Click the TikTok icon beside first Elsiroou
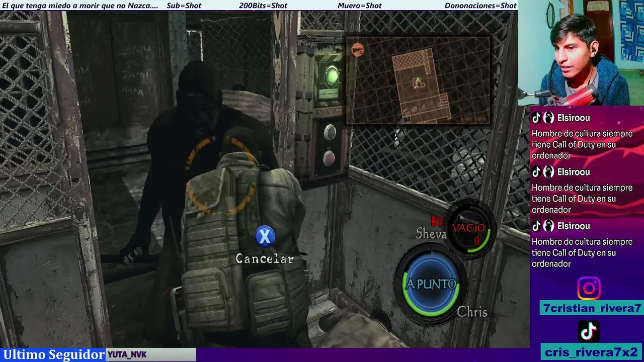Image resolution: width=644 pixels, height=362 pixels. (x=536, y=118)
